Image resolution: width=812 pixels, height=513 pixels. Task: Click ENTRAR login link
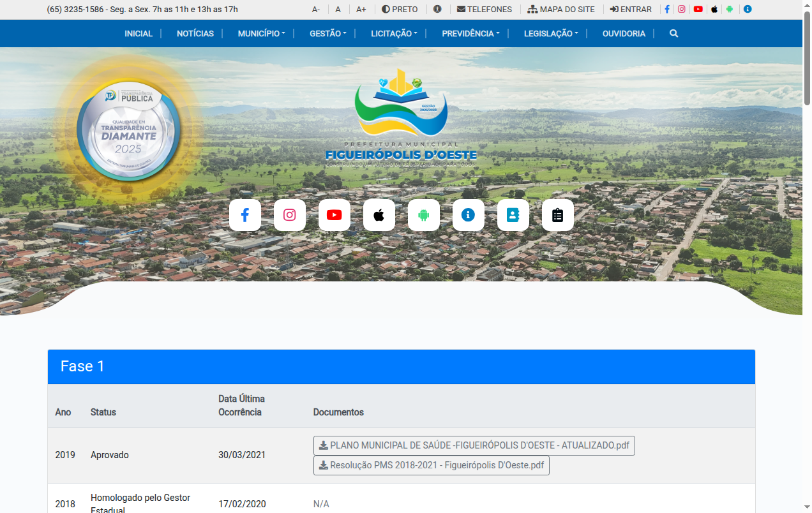631,10
